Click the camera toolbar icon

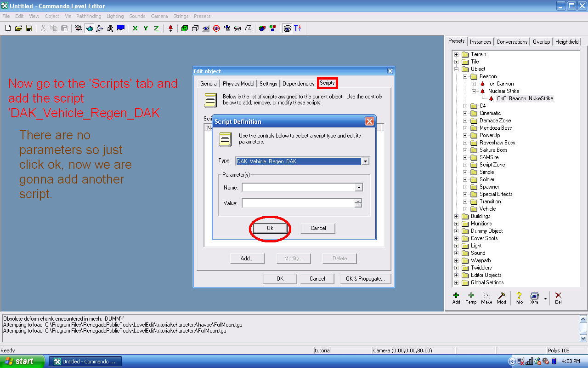pyautogui.click(x=79, y=29)
